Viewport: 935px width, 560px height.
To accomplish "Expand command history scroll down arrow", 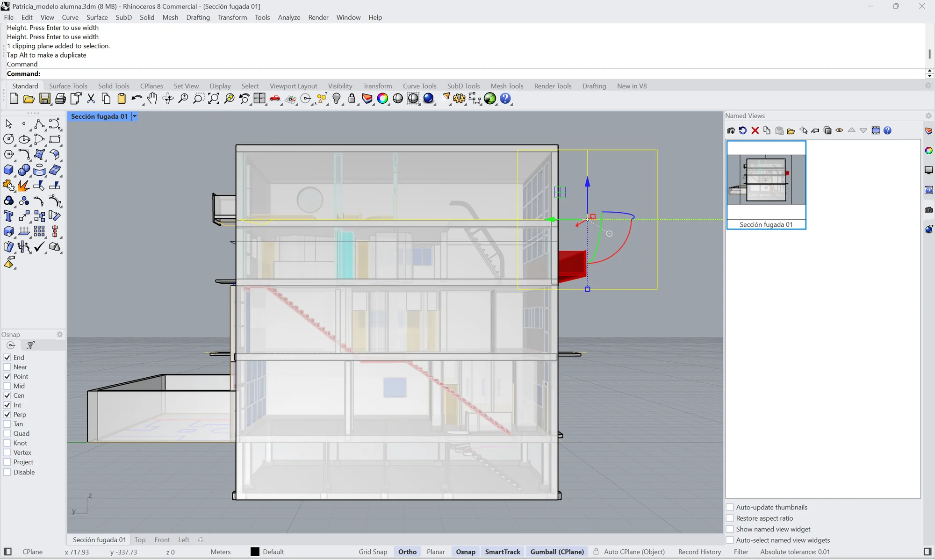I will (x=929, y=76).
